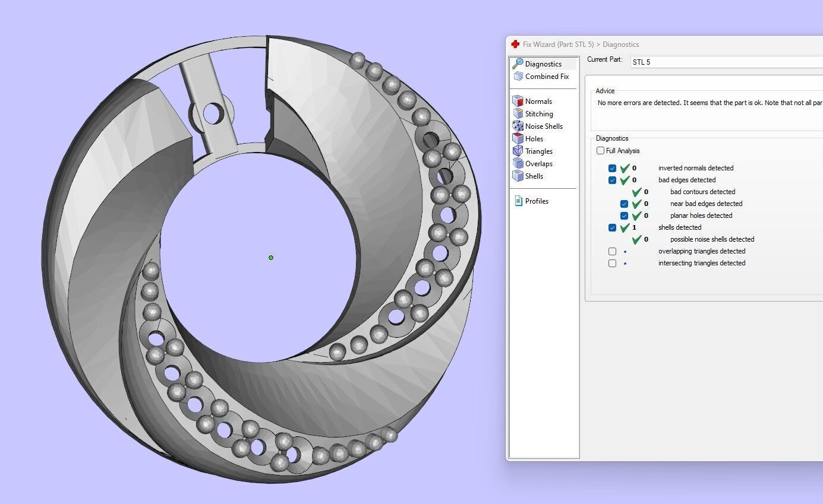
Task: Click the Current Part field showing STL 5
Action: tap(726, 62)
